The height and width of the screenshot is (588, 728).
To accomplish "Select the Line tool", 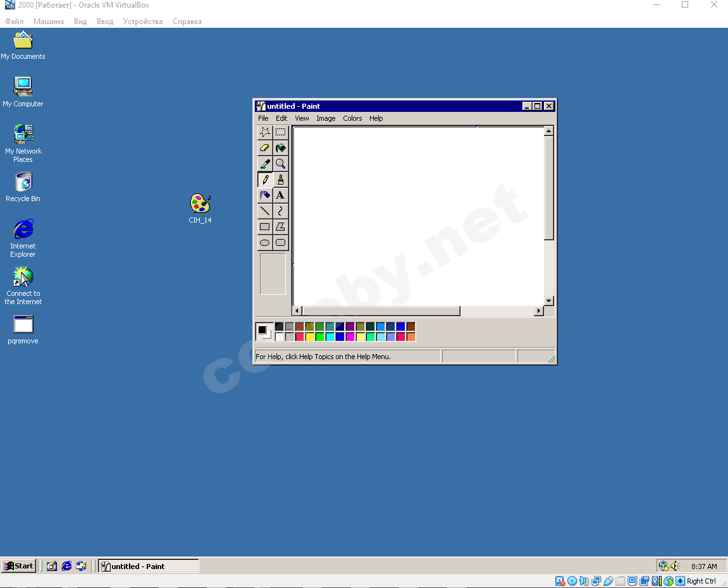I will pyautogui.click(x=264, y=211).
